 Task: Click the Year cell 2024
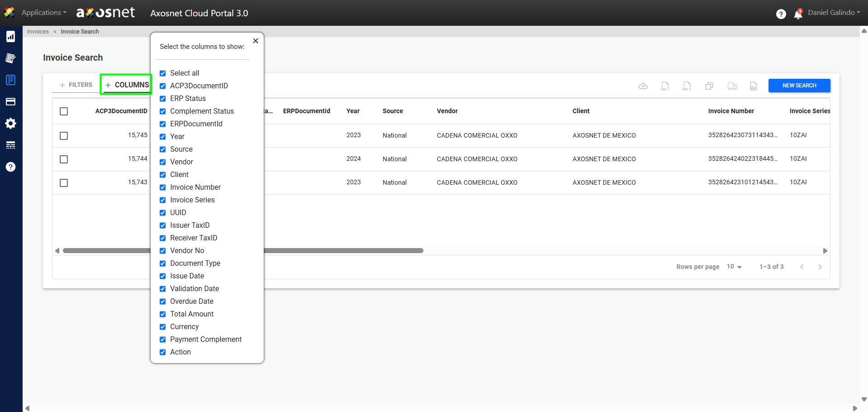[x=354, y=159]
